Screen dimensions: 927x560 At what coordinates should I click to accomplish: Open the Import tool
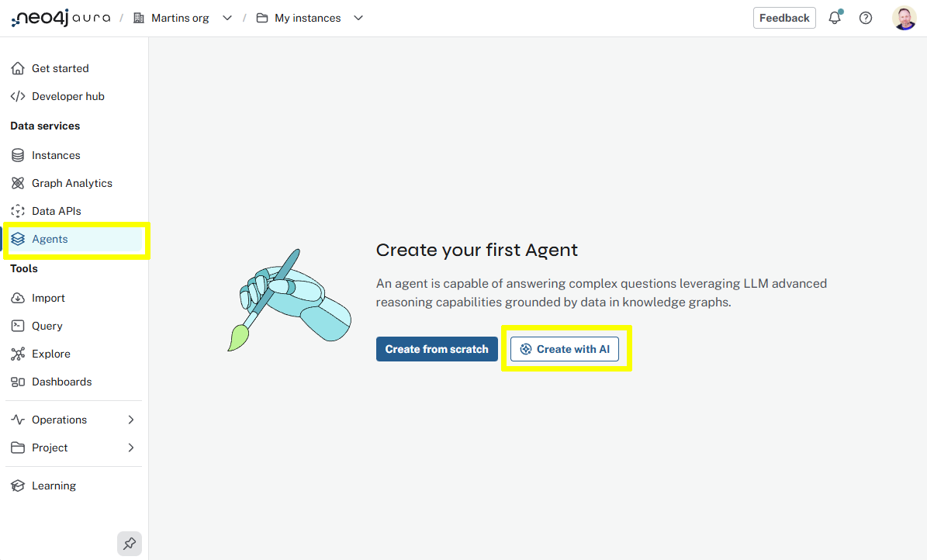point(48,297)
